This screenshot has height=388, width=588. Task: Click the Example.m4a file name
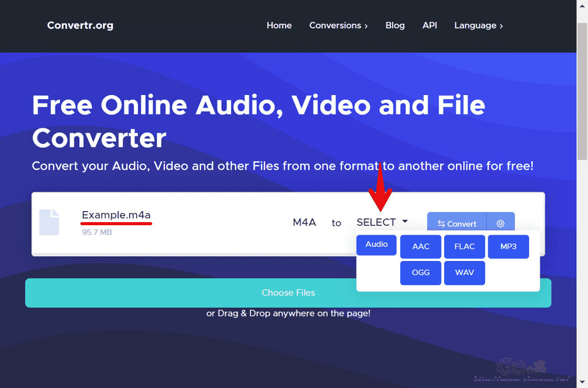pos(116,215)
